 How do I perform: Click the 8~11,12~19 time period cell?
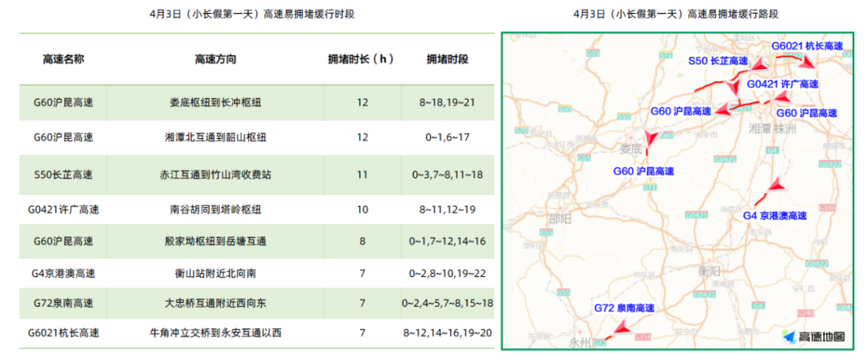pos(447,210)
